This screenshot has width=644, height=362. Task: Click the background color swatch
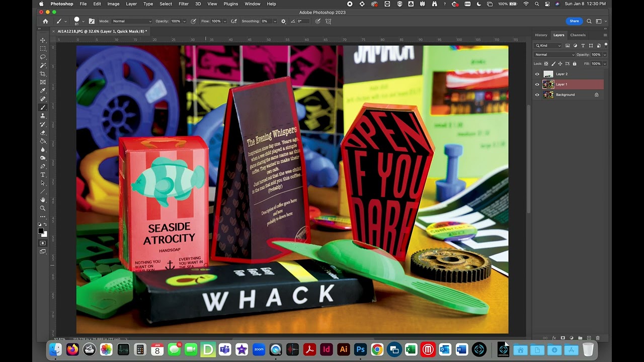[x=45, y=234]
